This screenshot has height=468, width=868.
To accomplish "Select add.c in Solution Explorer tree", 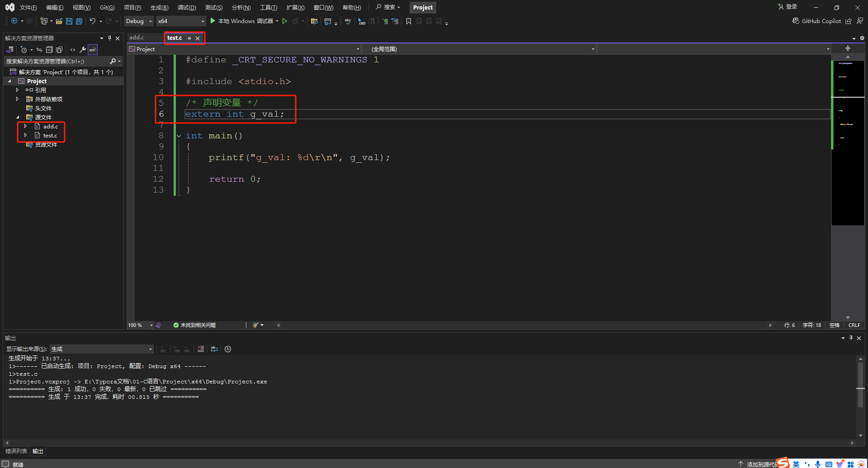I will (50, 127).
